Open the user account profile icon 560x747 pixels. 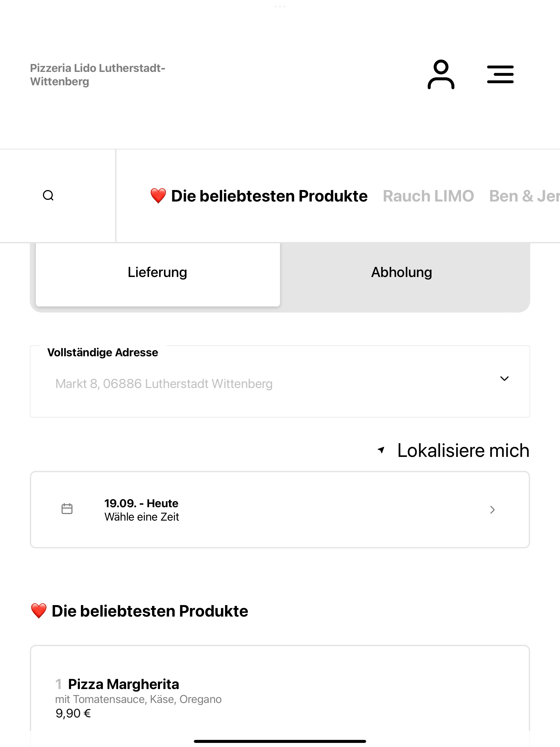pos(441,74)
